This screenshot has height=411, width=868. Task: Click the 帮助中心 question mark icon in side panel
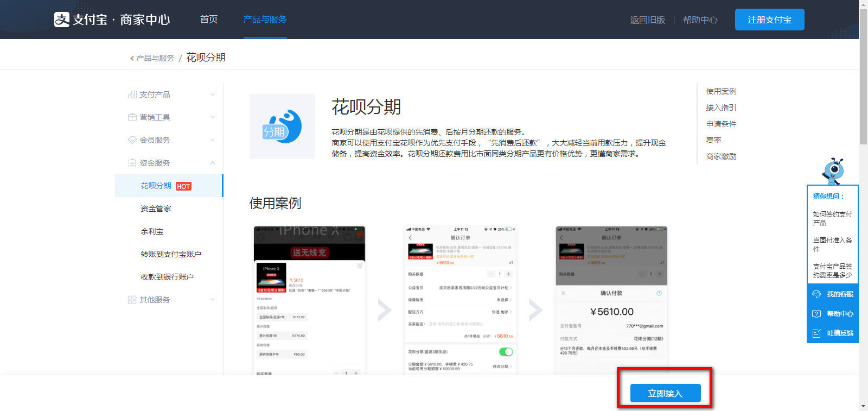click(816, 314)
